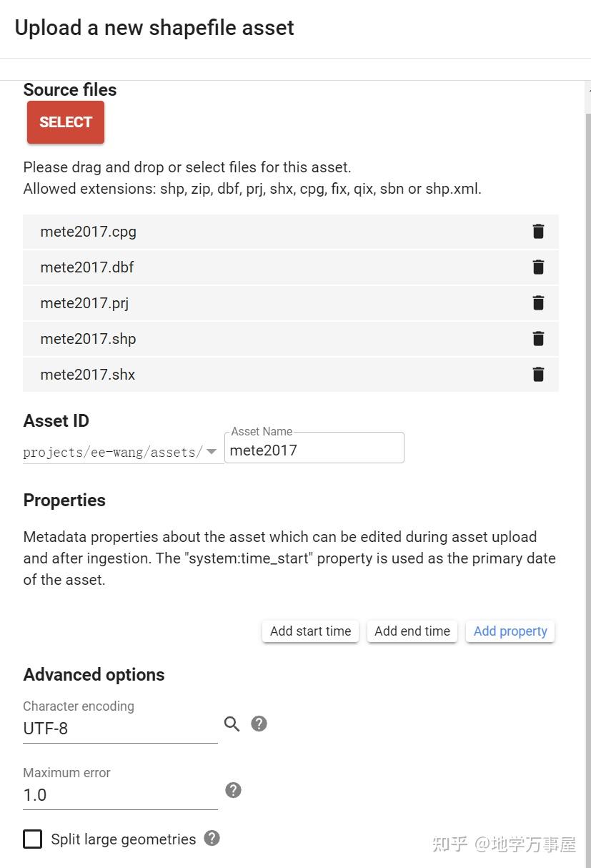591x868 pixels.
Task: Click the Character encoding UTF-8 field
Action: pos(120,729)
